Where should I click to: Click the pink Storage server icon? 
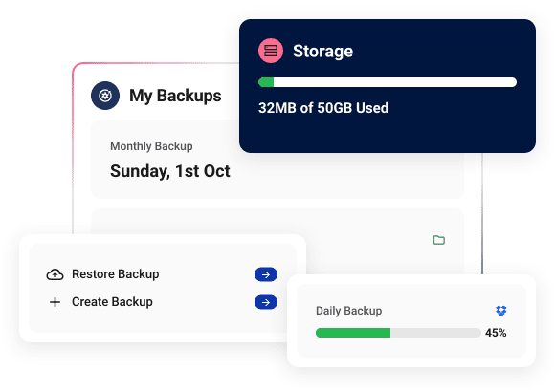271,51
